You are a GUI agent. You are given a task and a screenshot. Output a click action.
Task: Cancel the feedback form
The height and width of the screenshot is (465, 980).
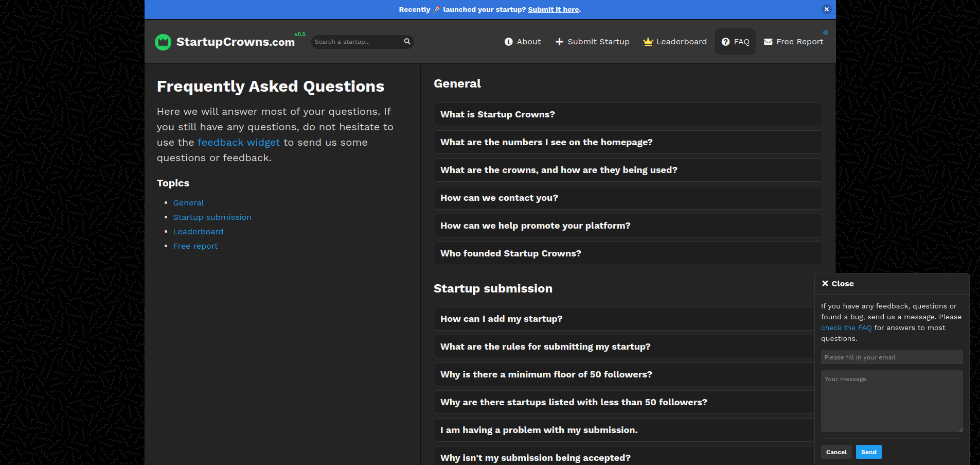click(836, 452)
